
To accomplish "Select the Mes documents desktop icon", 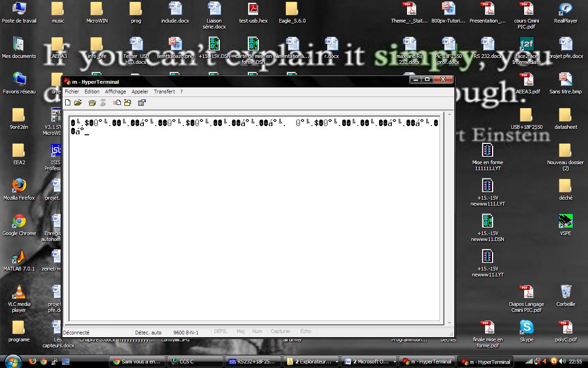I will pyautogui.click(x=19, y=48).
